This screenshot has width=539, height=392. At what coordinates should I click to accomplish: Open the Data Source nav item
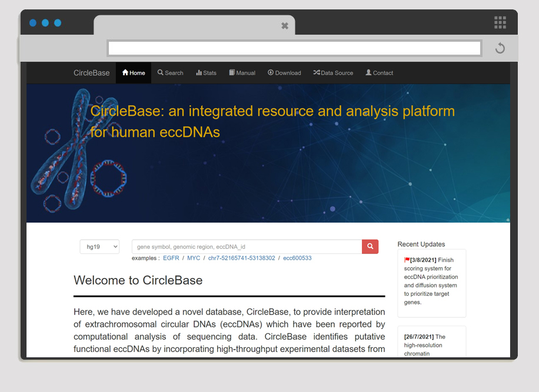(x=332, y=73)
